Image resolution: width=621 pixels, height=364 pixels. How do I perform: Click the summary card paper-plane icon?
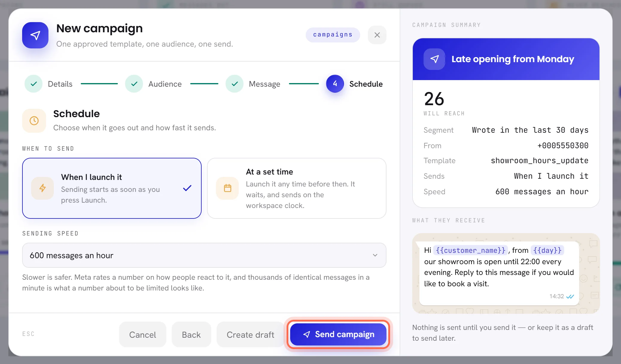434,59
